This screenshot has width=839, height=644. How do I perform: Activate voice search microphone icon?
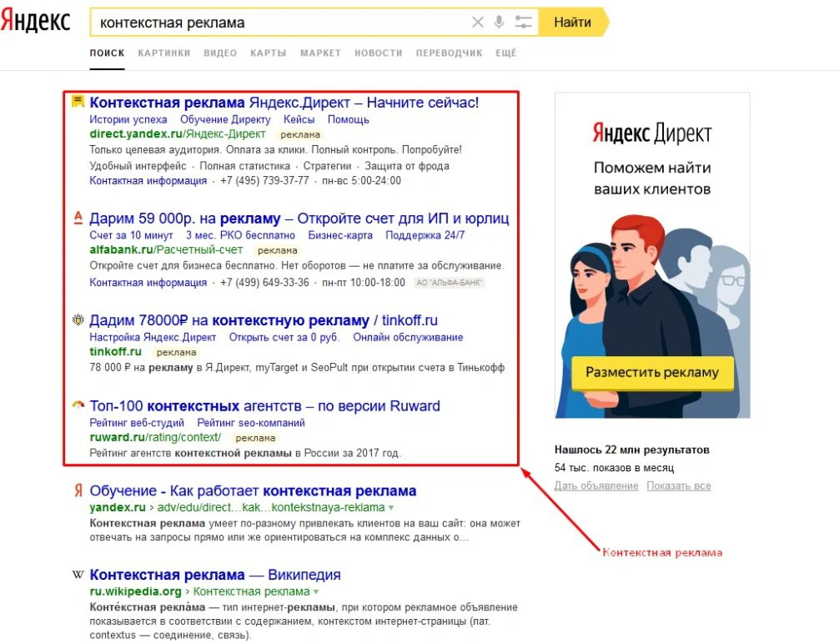point(499,22)
